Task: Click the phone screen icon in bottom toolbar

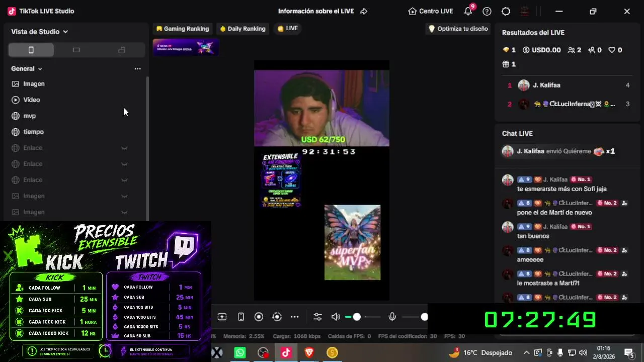Action: tap(241, 317)
